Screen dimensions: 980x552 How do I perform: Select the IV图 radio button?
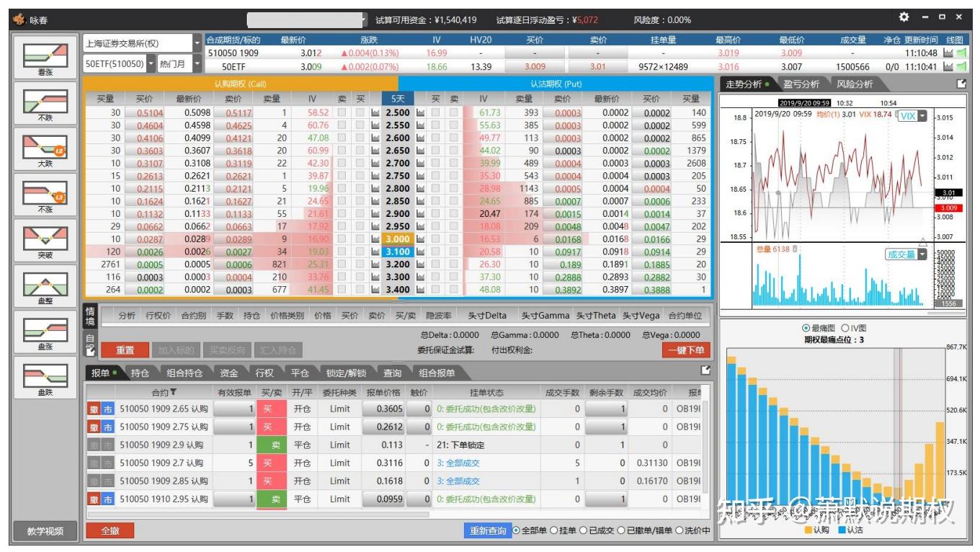[845, 328]
